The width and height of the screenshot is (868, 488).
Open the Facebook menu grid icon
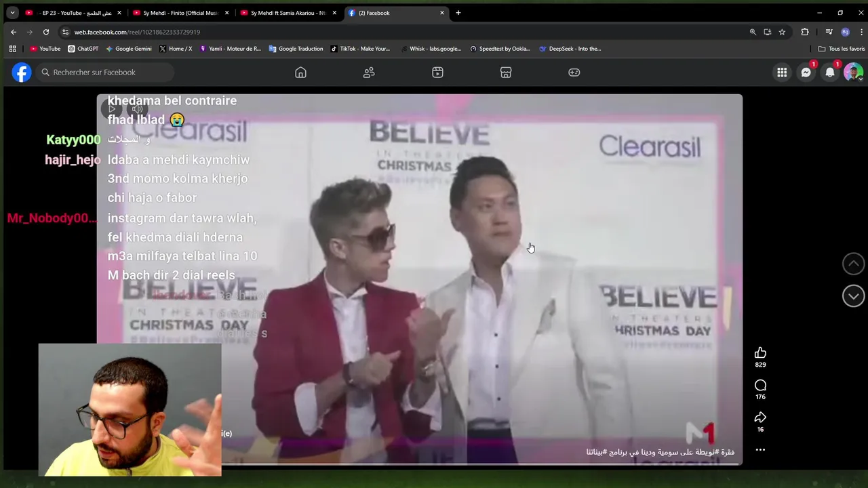coord(782,73)
